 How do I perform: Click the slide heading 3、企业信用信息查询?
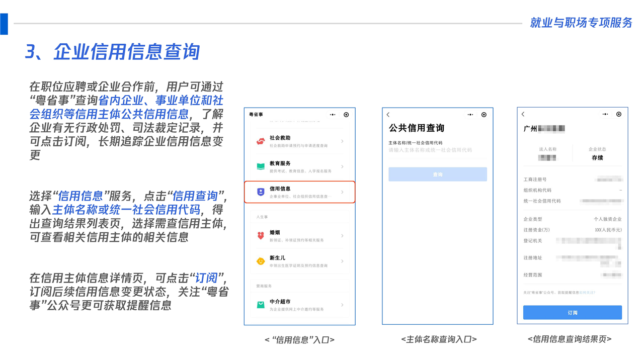pyautogui.click(x=113, y=51)
